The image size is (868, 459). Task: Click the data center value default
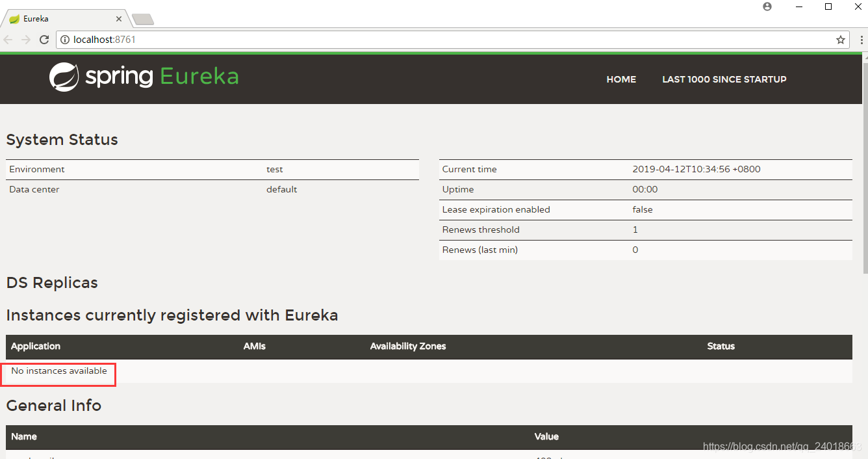[x=282, y=189]
